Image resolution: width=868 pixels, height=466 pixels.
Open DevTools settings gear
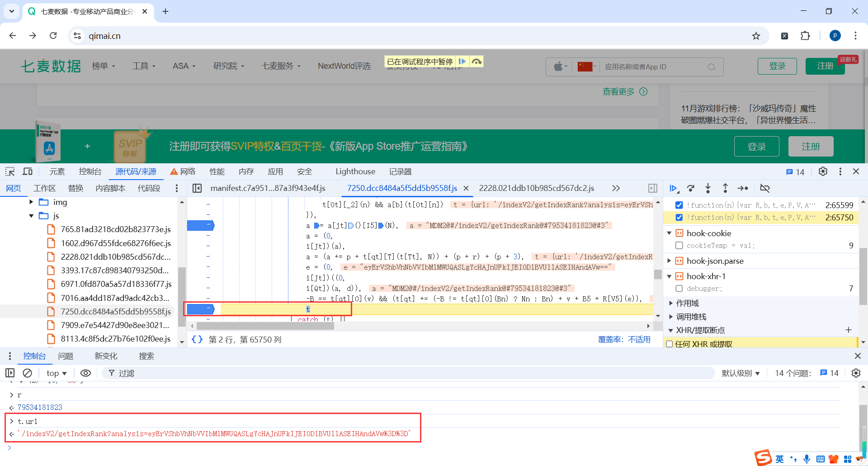click(x=823, y=171)
